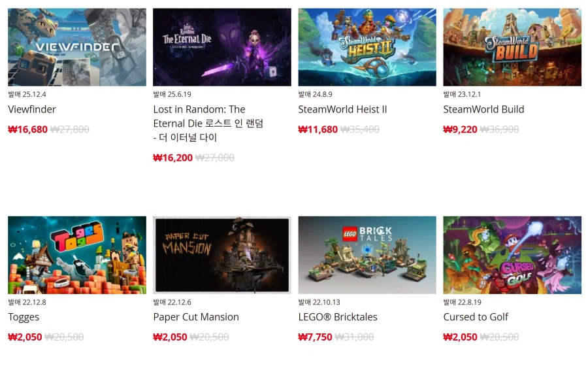Open the SteamWorld Heist II title link
The image size is (588, 370).
pos(342,109)
